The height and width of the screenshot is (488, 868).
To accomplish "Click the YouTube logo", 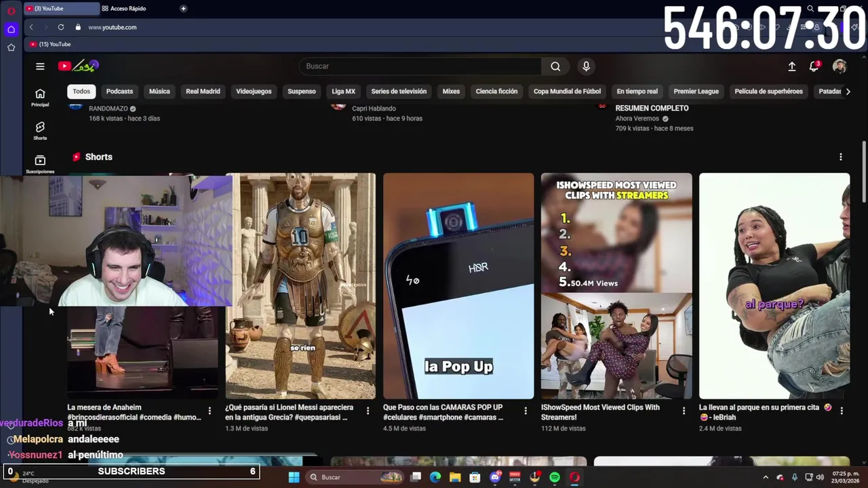I will pos(79,66).
